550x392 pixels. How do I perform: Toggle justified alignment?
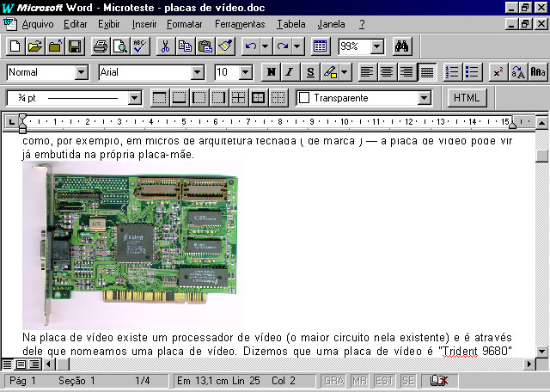[426, 72]
